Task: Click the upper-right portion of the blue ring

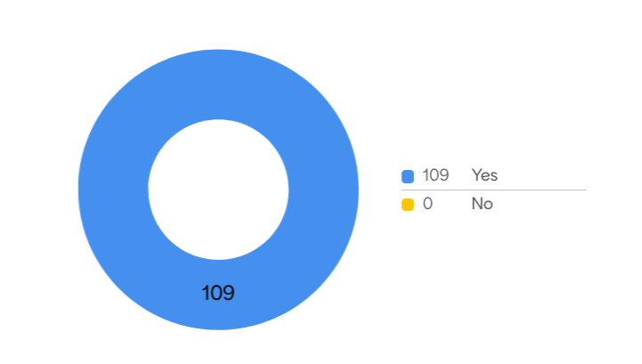Action: (x=293, y=115)
